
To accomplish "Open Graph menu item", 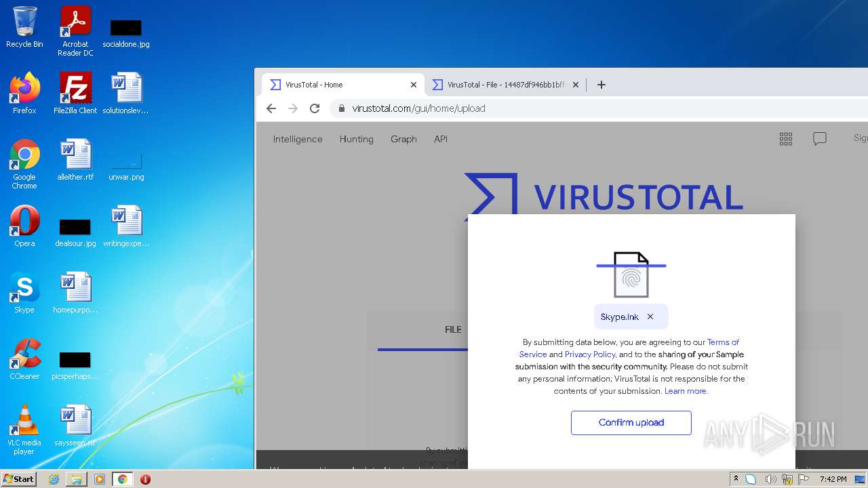I will [403, 139].
